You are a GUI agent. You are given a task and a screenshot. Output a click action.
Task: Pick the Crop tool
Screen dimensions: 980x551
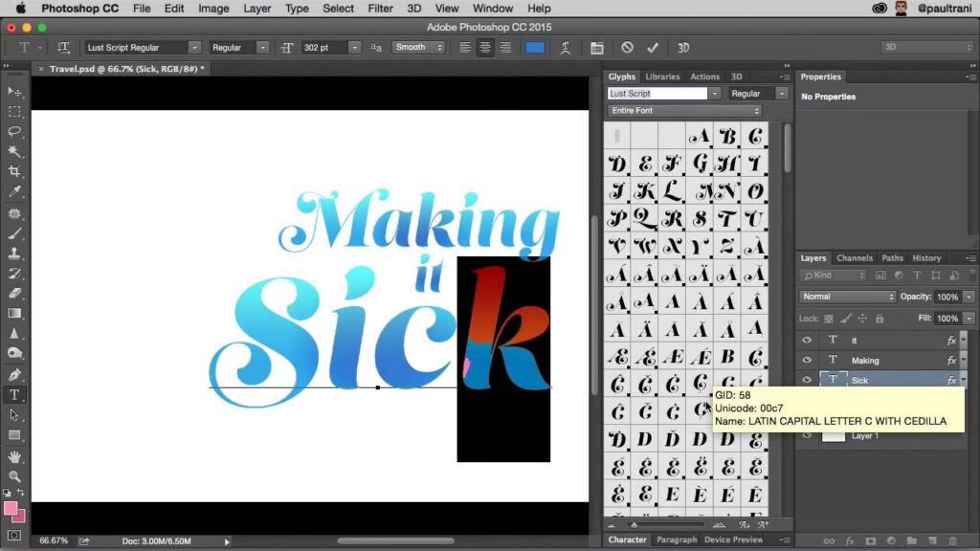15,172
